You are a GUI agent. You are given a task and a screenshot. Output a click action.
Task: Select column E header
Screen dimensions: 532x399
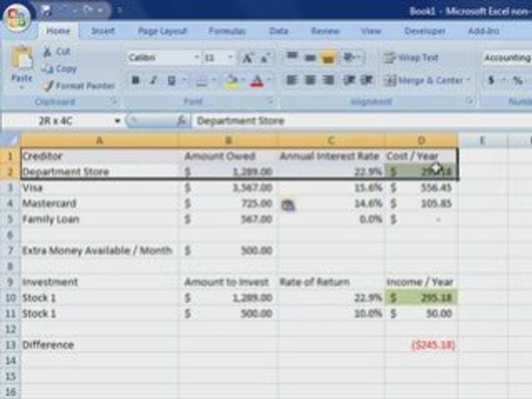tap(483, 140)
